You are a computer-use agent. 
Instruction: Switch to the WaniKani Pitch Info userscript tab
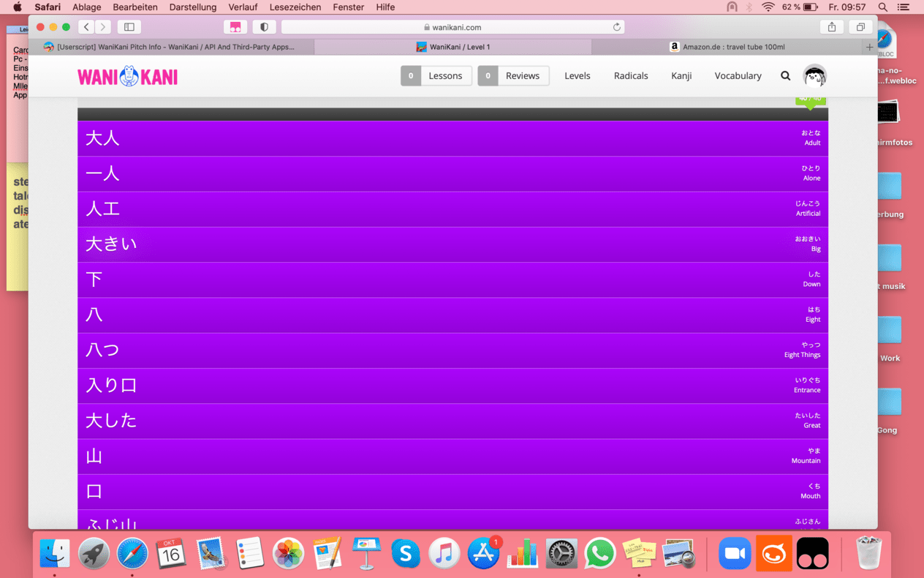[171, 47]
